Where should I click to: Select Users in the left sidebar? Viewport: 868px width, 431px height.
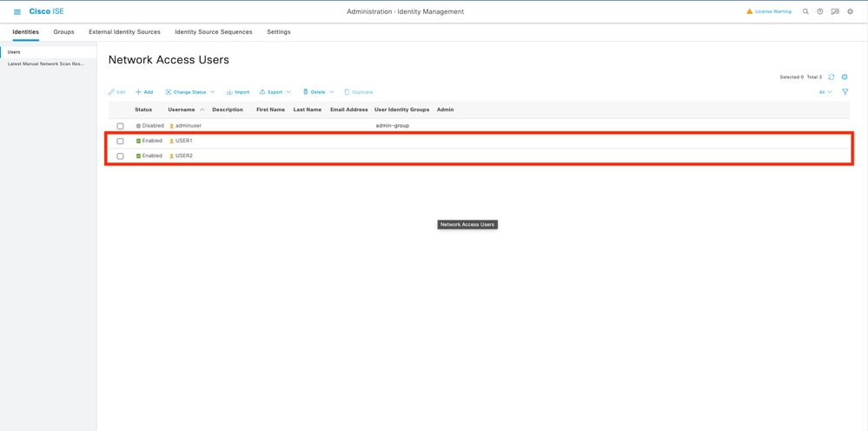pos(14,52)
